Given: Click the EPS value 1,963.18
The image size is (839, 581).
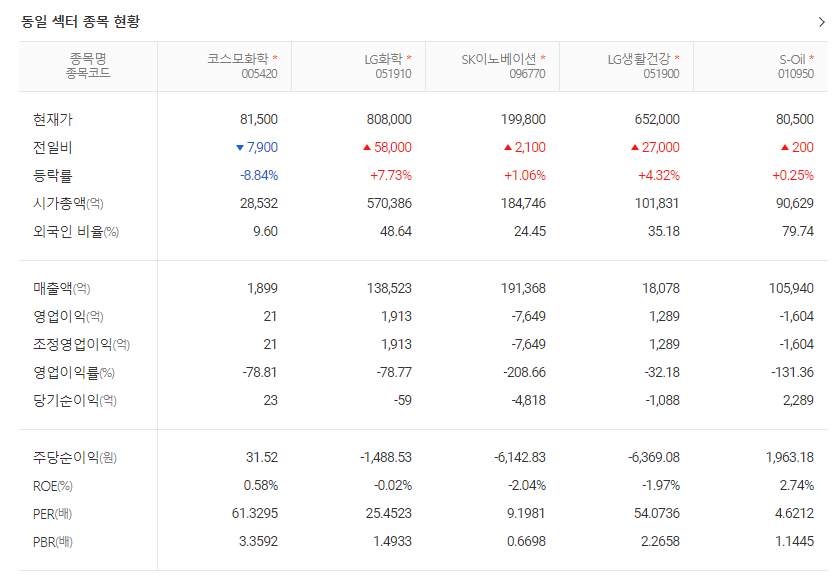Looking at the screenshot, I should 790,457.
